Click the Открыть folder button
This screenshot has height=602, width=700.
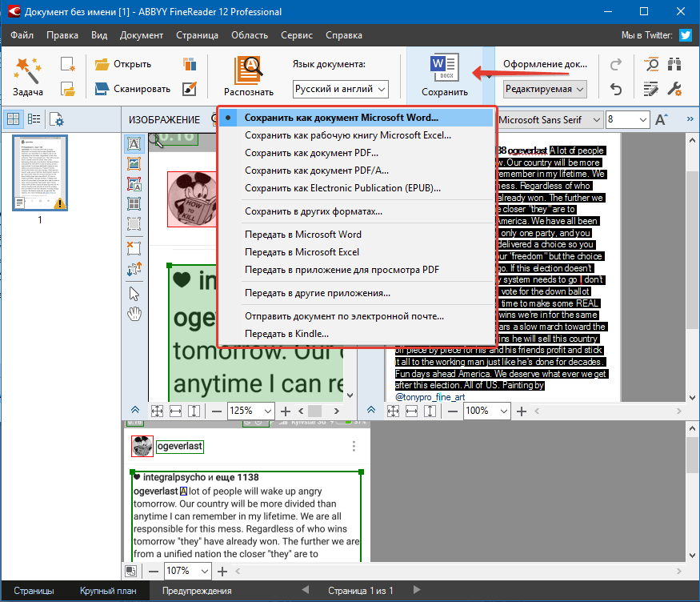point(123,64)
